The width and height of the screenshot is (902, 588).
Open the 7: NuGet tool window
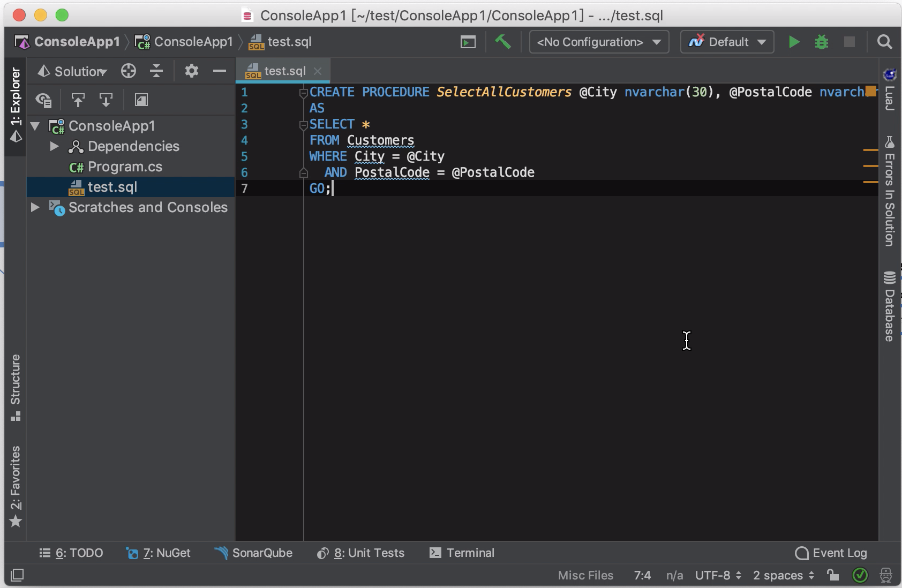click(159, 553)
